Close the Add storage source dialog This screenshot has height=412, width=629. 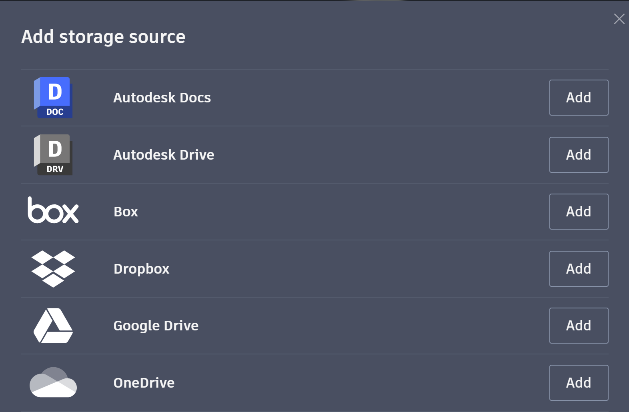pyautogui.click(x=619, y=19)
